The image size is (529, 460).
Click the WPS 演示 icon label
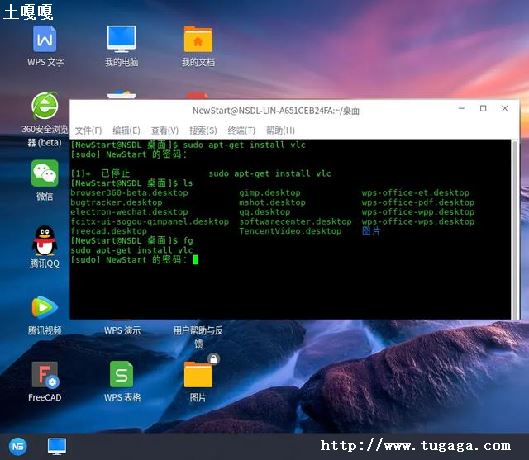(122, 330)
